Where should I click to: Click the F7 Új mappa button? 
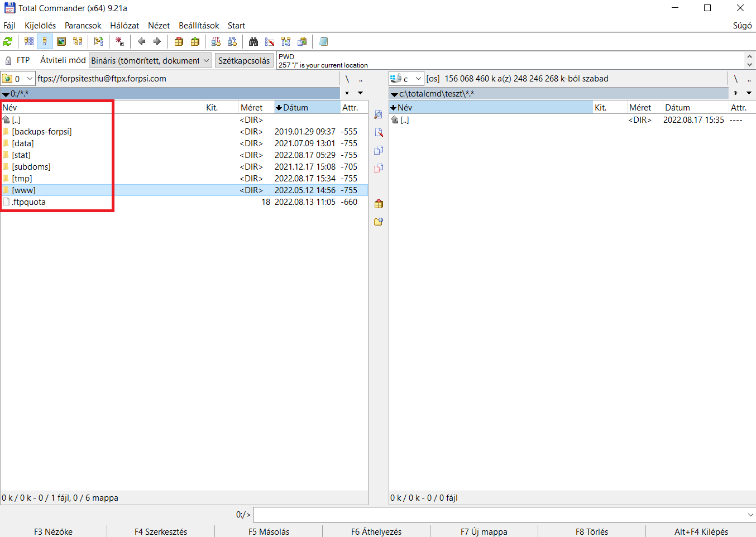pos(484,531)
